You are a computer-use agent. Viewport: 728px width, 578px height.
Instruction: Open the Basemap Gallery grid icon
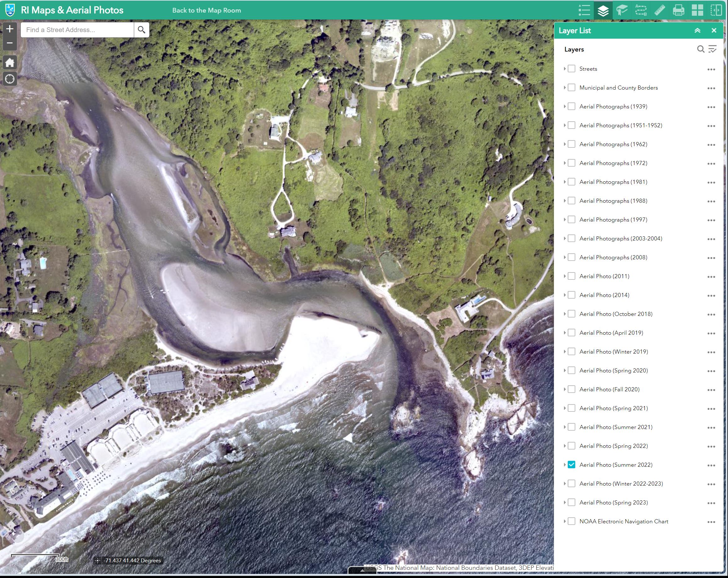(697, 10)
